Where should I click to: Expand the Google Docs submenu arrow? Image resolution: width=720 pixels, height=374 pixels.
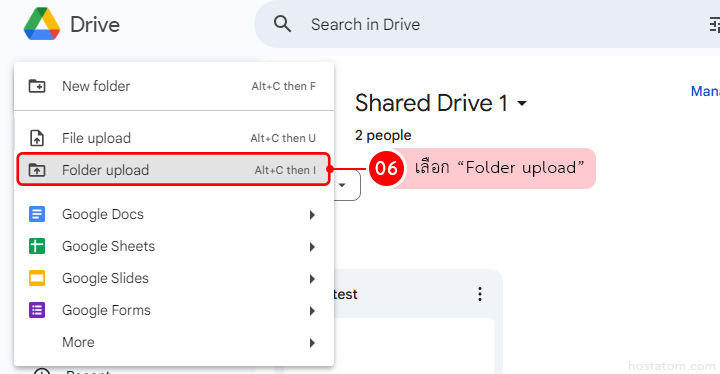click(312, 215)
